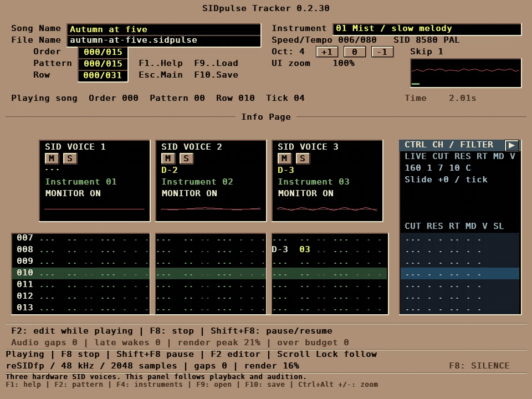The image size is (532, 399).
Task: Lower octave with the -1 button
Action: click(x=382, y=52)
